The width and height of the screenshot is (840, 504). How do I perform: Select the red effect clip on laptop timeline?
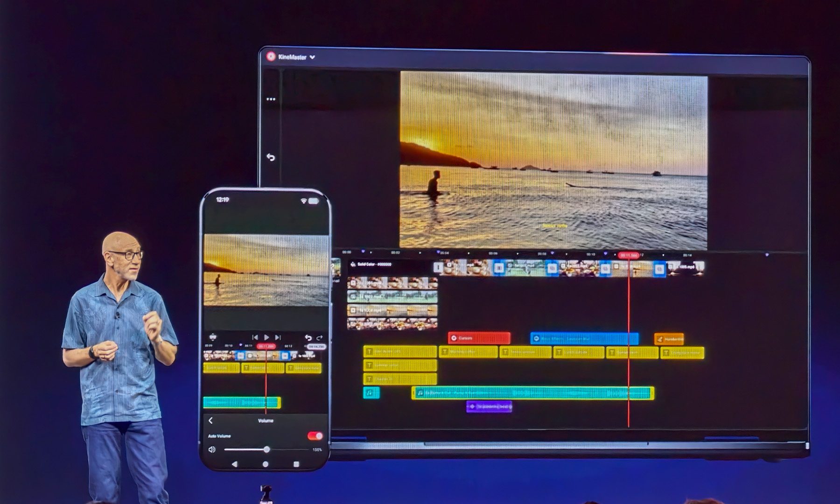[479, 338]
